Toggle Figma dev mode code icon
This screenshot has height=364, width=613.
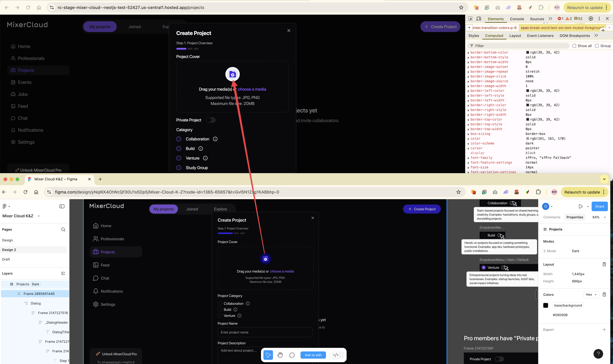(336, 355)
